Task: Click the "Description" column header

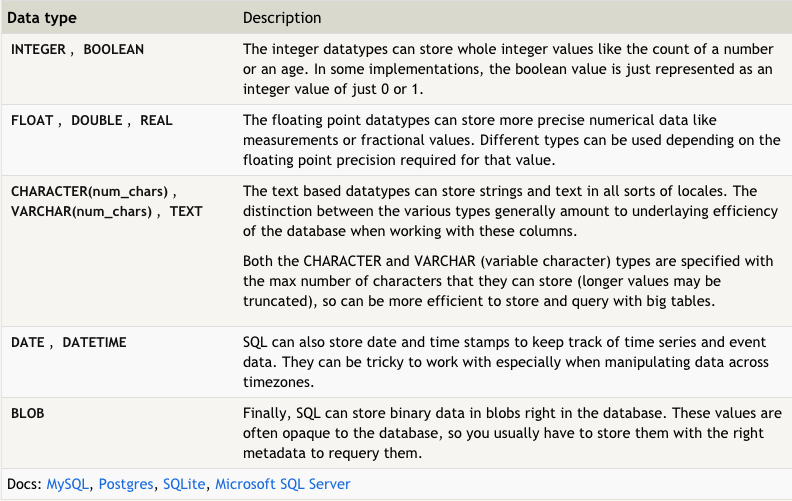Action: pyautogui.click(x=282, y=18)
